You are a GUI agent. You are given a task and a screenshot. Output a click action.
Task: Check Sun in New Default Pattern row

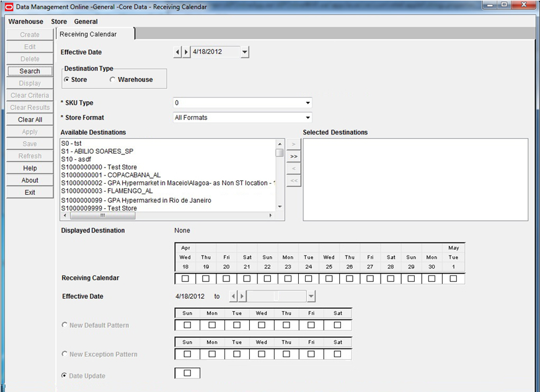point(187,325)
